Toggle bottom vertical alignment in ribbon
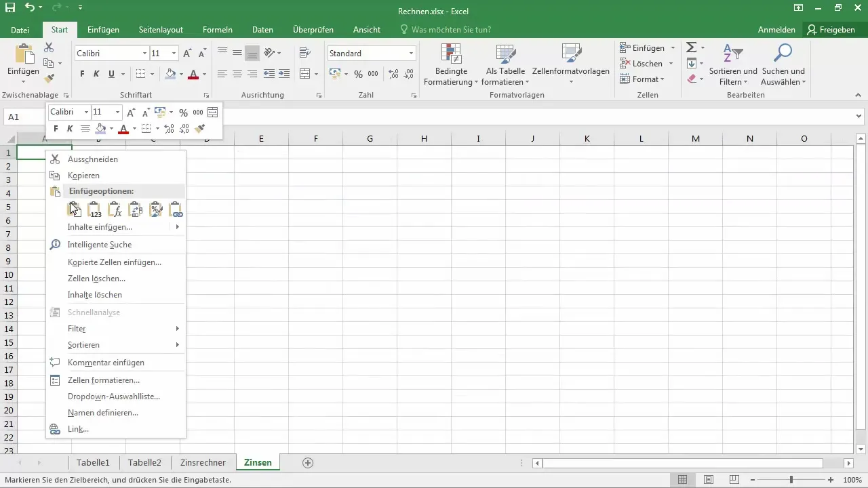 pyautogui.click(x=252, y=53)
